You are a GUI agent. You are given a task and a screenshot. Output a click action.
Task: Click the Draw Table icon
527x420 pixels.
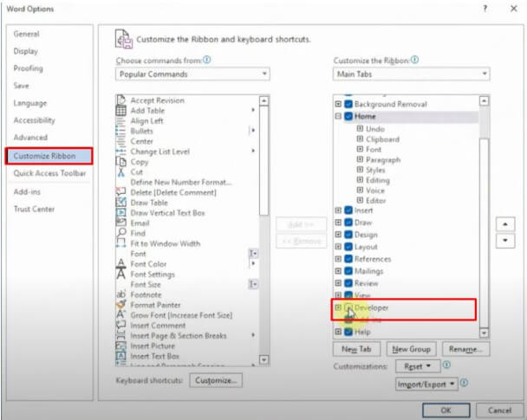(121, 203)
